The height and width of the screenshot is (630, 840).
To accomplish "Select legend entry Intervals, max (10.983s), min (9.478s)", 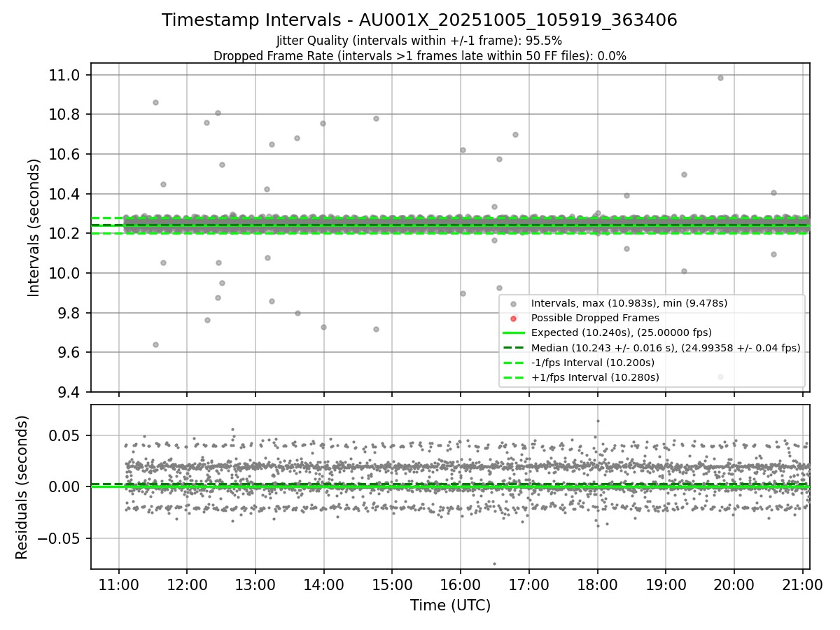I will click(629, 303).
